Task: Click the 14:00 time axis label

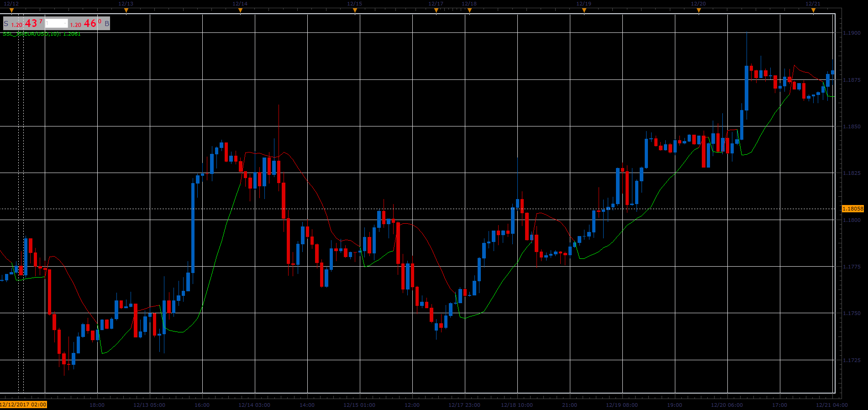Action: coord(307,405)
